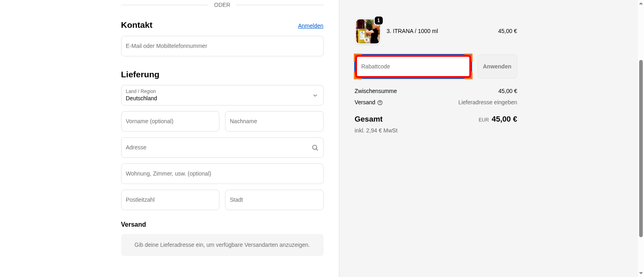Open the ITRANA product thumbnail
Viewport: 644px width, 277px height.
[x=367, y=31]
